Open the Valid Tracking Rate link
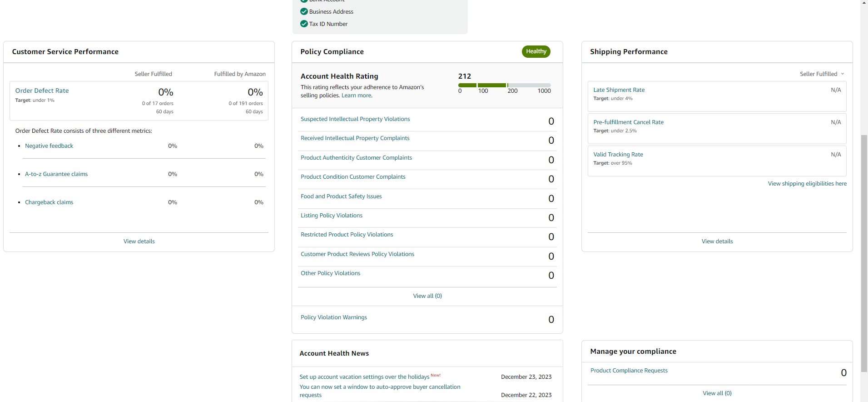Viewport: 868px width, 402px height. point(618,155)
